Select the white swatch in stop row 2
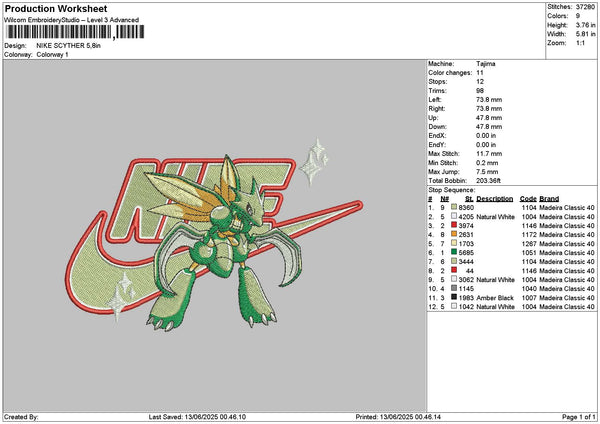 tap(454, 216)
